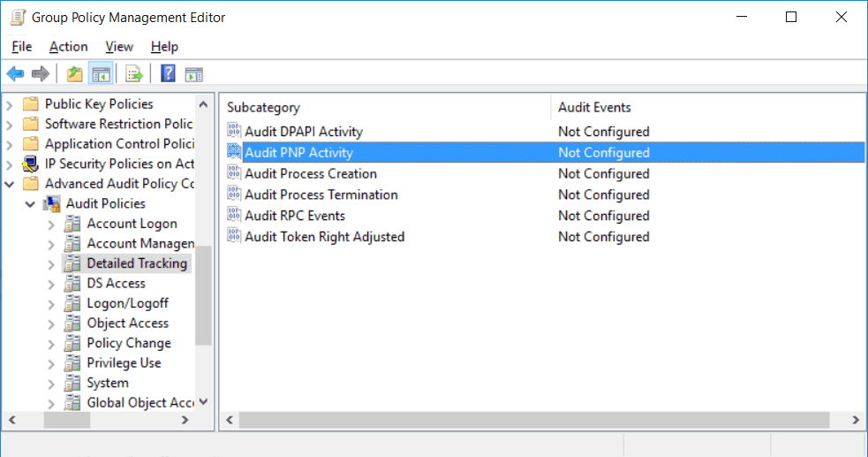The height and width of the screenshot is (457, 868).
Task: Open the View menu
Action: (119, 47)
